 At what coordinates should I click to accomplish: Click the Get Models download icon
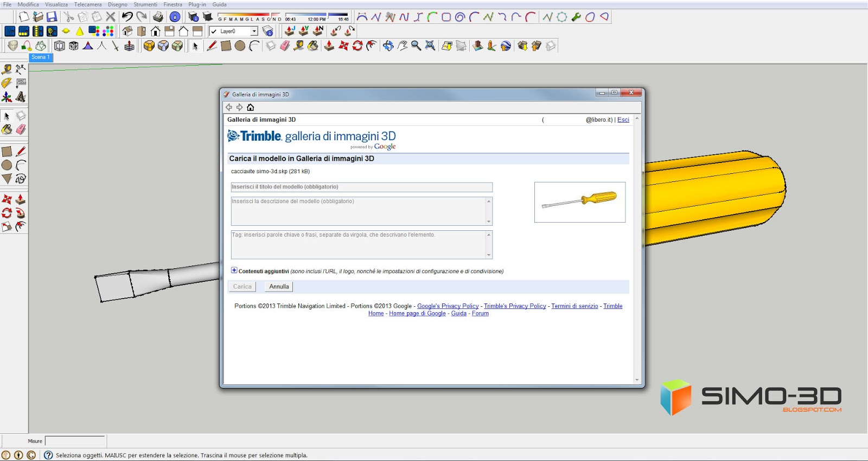(522, 46)
